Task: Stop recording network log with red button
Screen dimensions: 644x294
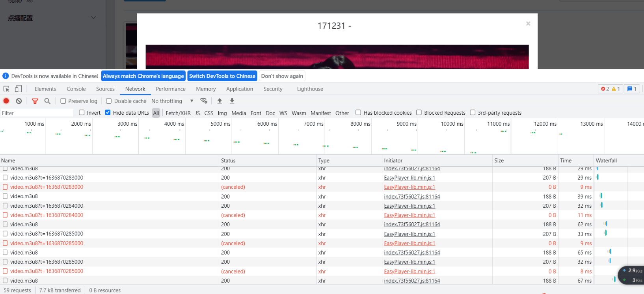Action: tap(6, 101)
